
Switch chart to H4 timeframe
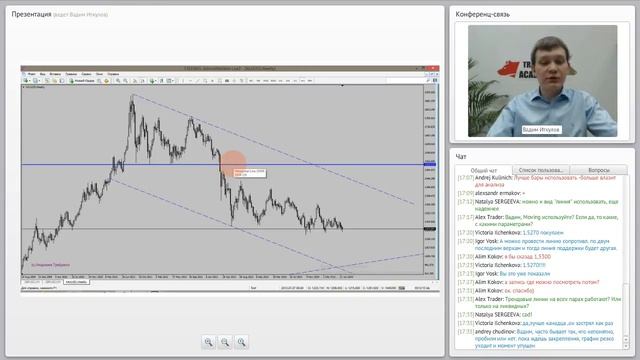click(x=288, y=81)
